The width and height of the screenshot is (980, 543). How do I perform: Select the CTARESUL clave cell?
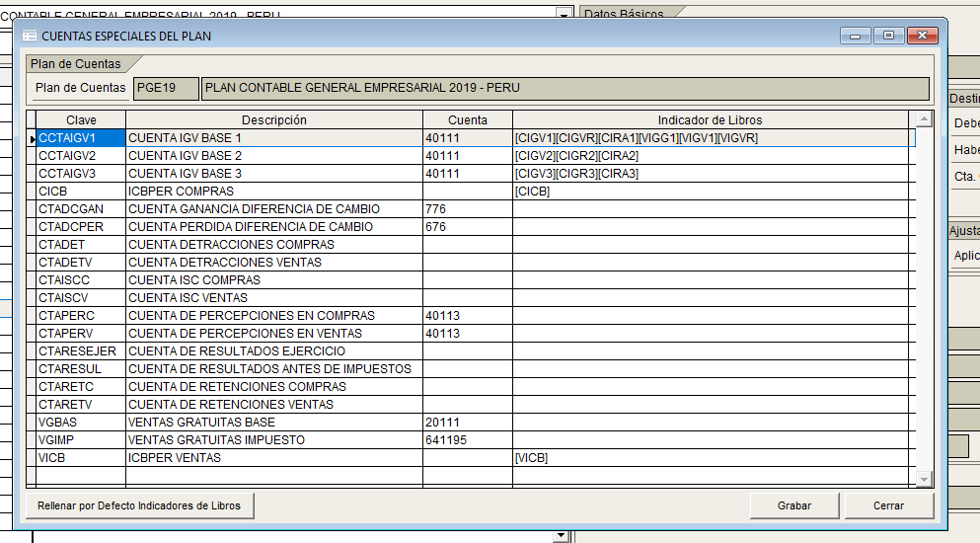pos(81,369)
